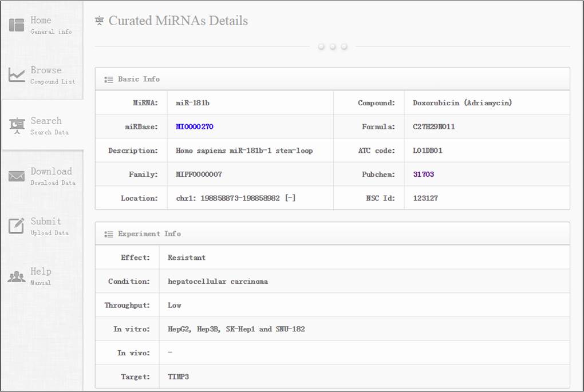584x392 pixels.
Task: Click the Help people icon
Action: tap(17, 276)
